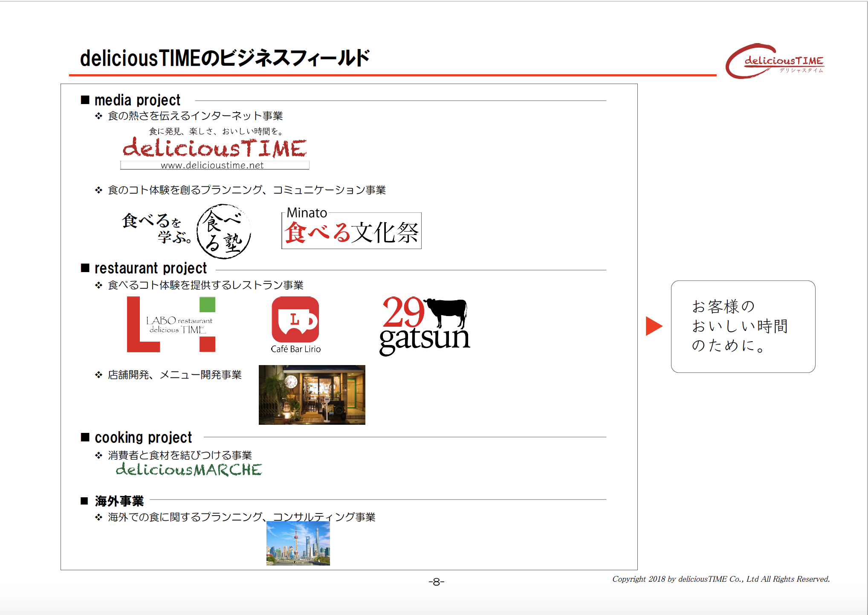The width and height of the screenshot is (868, 615).
Task: Click the media project heading
Action: click(137, 100)
